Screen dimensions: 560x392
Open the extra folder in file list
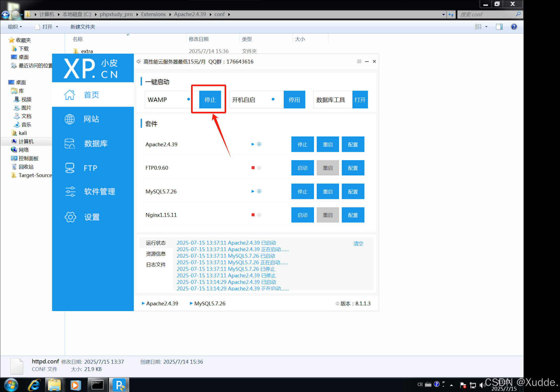pos(87,51)
